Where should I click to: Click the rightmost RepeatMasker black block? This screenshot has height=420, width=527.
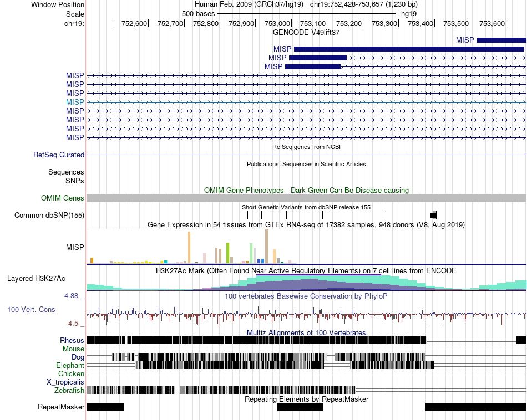click(475, 407)
